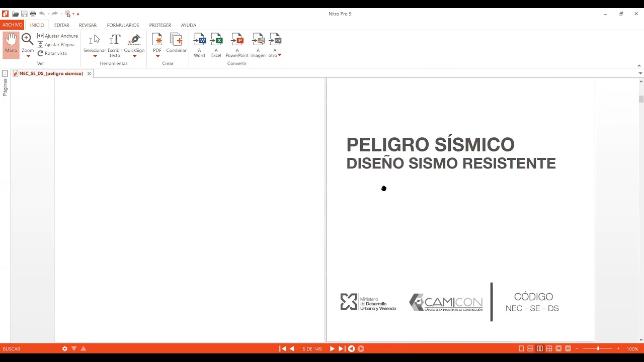Click the redo arrow
644x362 pixels.
54,14
